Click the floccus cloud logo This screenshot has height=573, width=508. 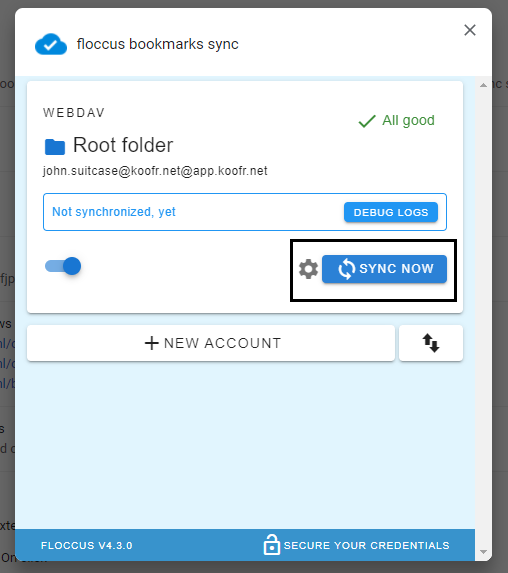[51, 44]
